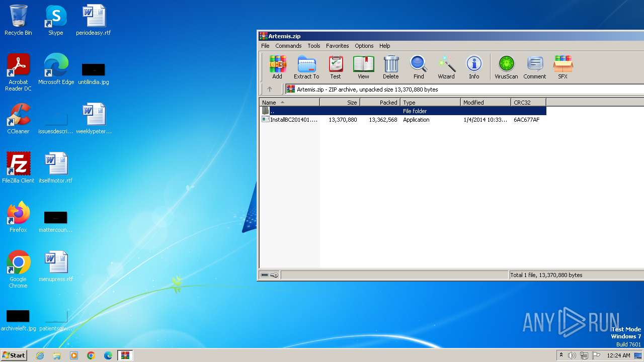Sort by CRC32 column header

[528, 103]
